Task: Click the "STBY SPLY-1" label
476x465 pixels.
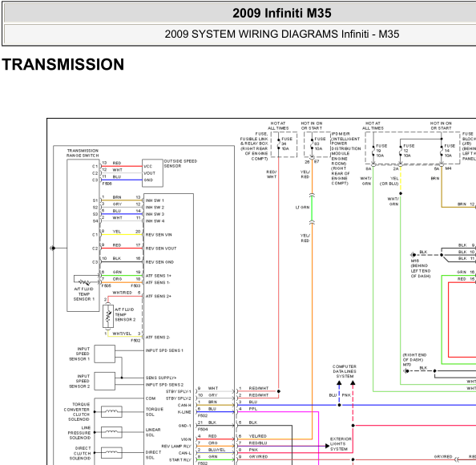Action: [x=179, y=391]
